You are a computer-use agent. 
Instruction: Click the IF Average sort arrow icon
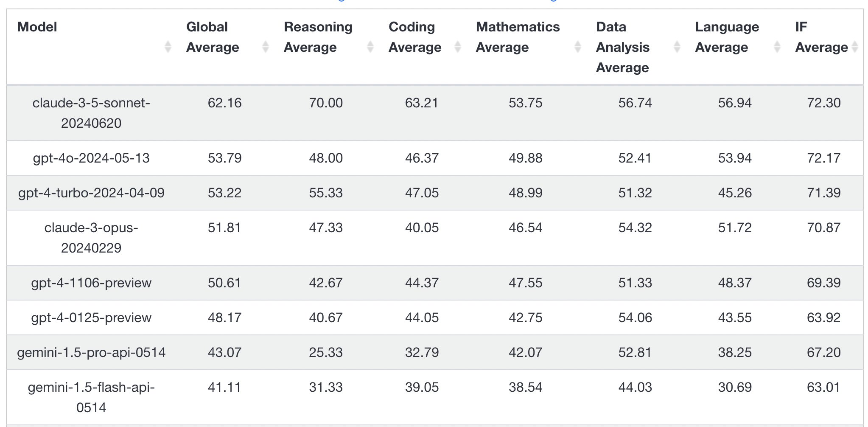855,47
